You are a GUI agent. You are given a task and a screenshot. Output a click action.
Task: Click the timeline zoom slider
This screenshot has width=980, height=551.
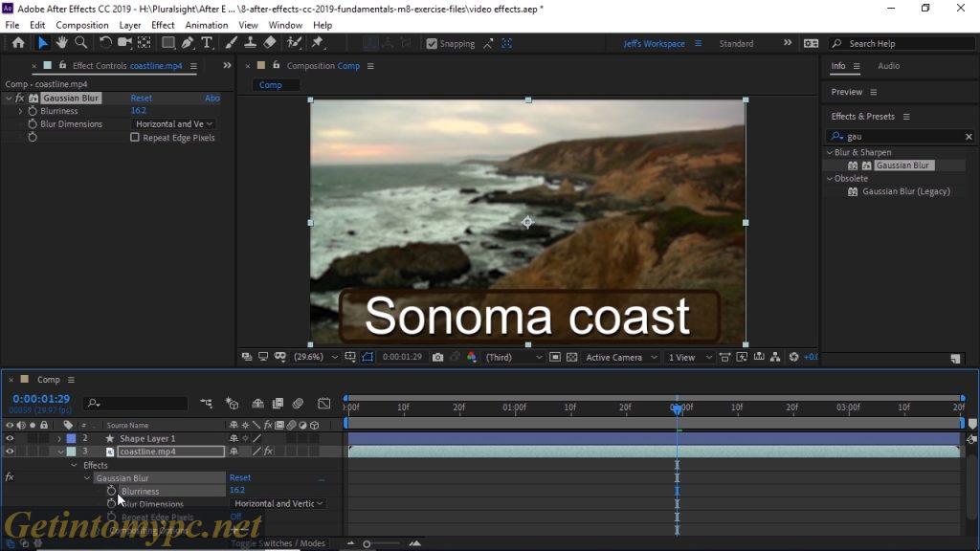(367, 543)
